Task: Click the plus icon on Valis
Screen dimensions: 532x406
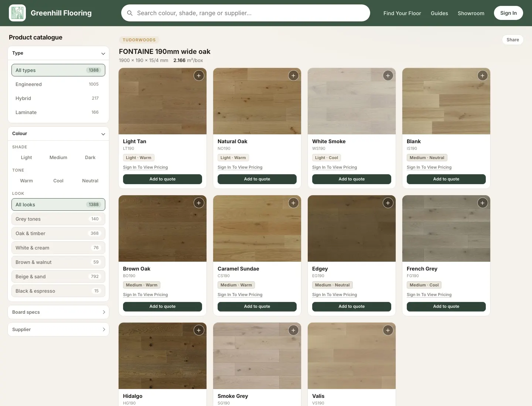Action: [388, 330]
